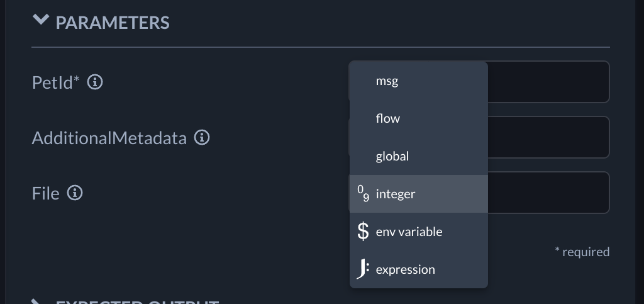
Task: Click into the PetId value field
Action: (547, 82)
